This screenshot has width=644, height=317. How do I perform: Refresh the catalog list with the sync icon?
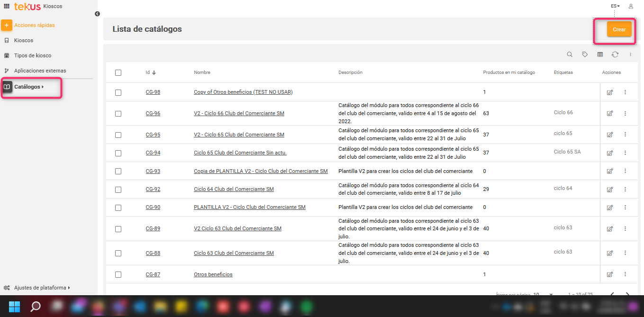pos(615,54)
